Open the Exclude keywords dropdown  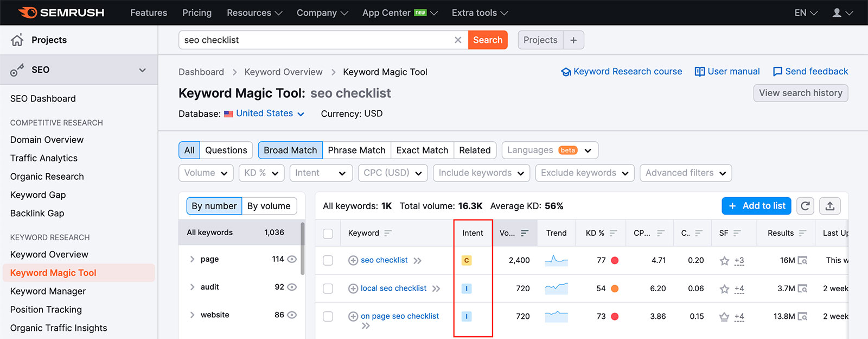coord(585,173)
